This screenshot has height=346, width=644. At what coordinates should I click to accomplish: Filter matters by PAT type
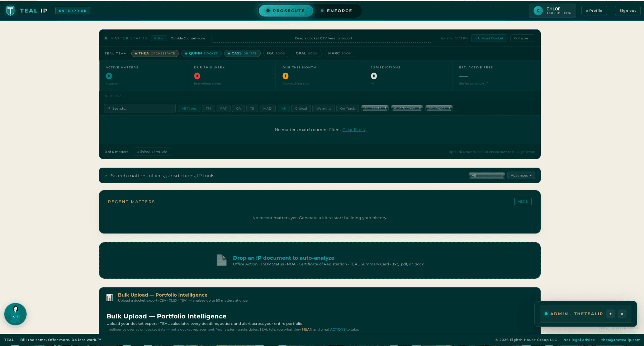[223, 109]
